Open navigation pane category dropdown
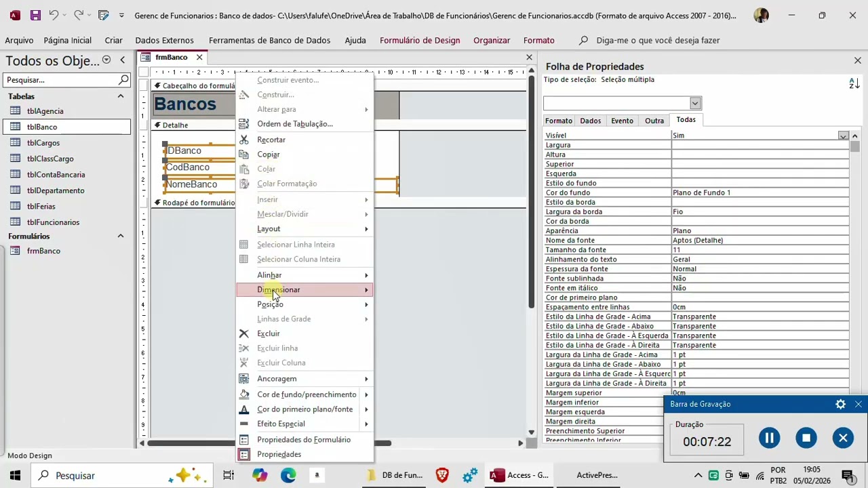The image size is (868, 488). 106,60
